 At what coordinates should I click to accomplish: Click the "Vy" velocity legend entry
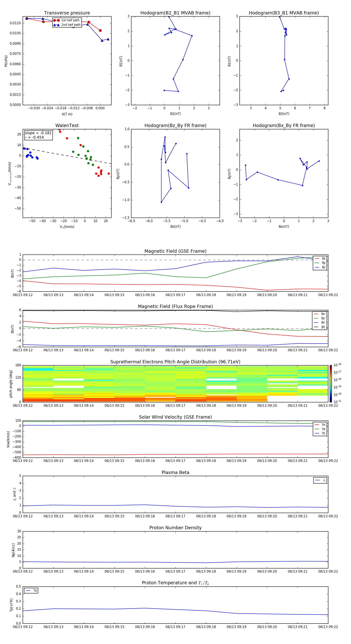[x=320, y=429]
